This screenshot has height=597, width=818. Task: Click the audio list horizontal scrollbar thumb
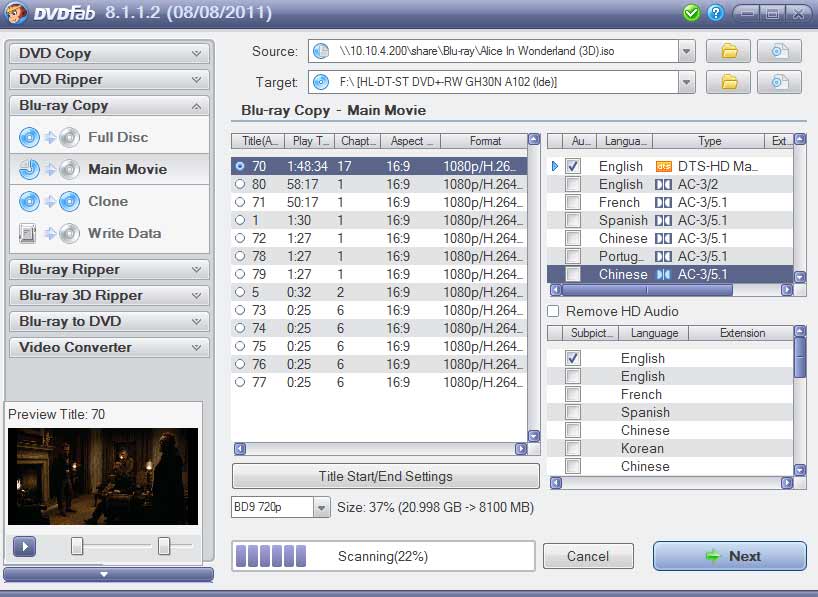point(647,290)
